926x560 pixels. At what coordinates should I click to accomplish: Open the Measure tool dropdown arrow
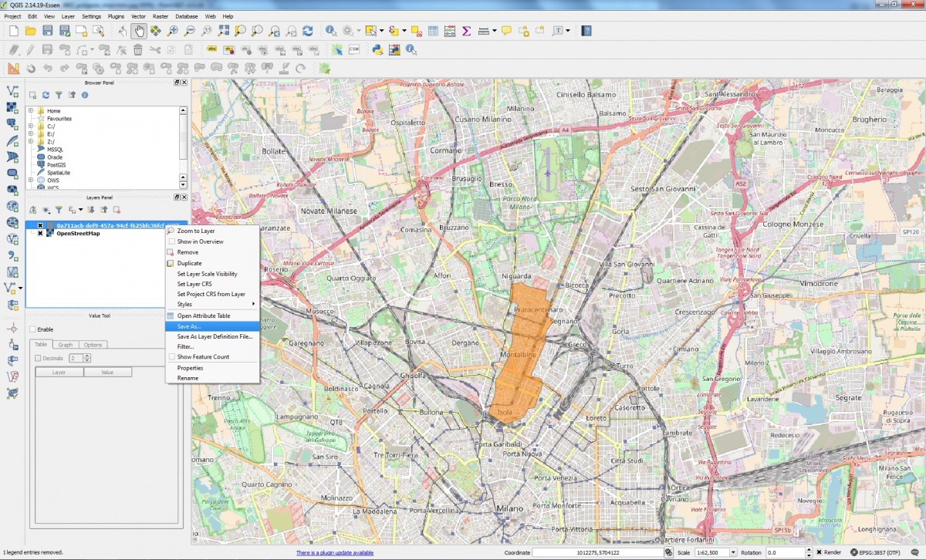point(495,31)
